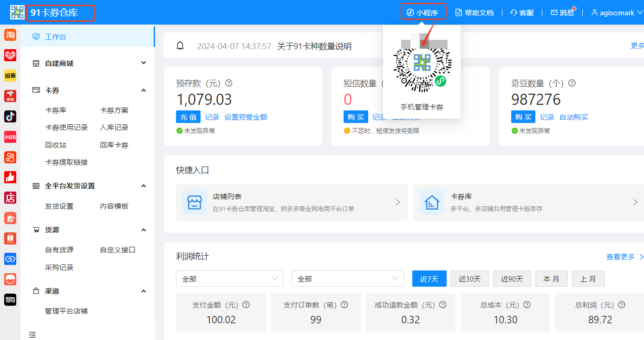Screen dimensions: 644x340
Task: Open the first 全部 filter dropdown
Action: click(x=229, y=279)
